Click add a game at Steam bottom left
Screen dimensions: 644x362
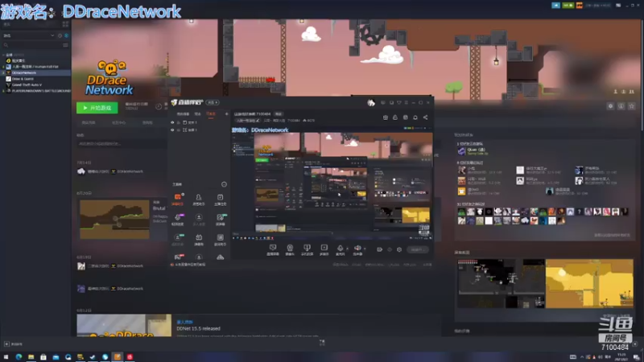[x=14, y=344]
